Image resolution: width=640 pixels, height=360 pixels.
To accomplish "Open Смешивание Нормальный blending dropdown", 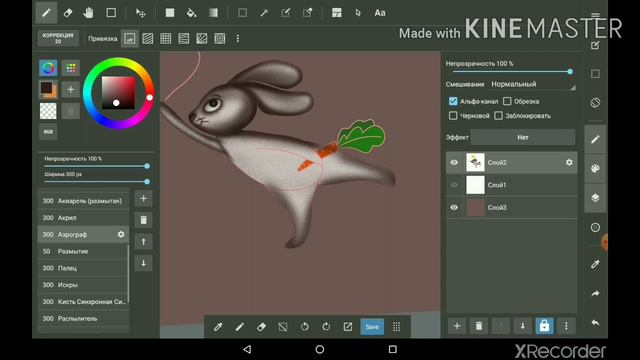I will click(533, 84).
